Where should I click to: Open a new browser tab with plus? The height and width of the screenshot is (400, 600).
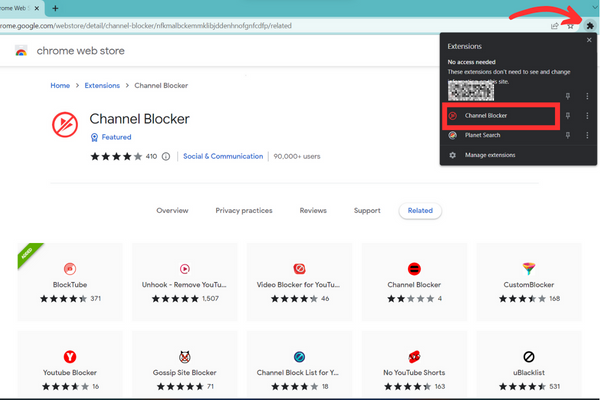pyautogui.click(x=55, y=8)
